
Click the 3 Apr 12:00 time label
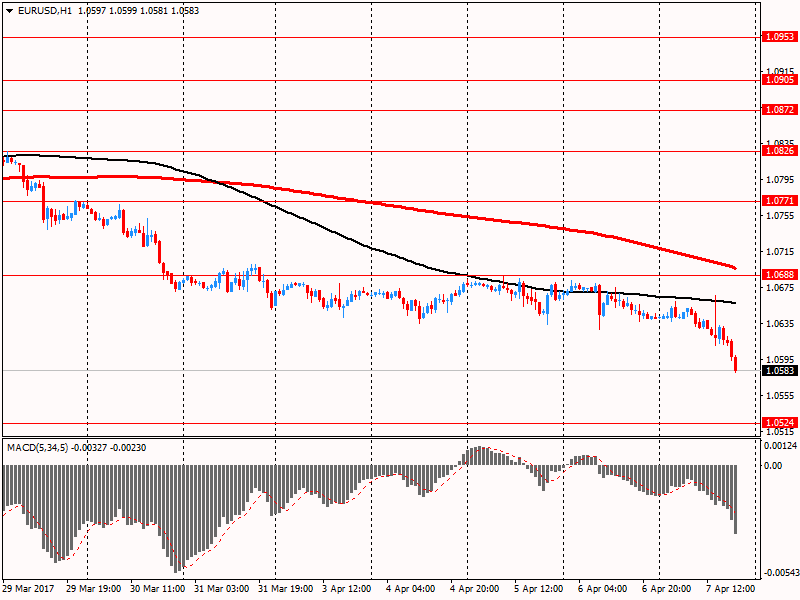[x=347, y=589]
